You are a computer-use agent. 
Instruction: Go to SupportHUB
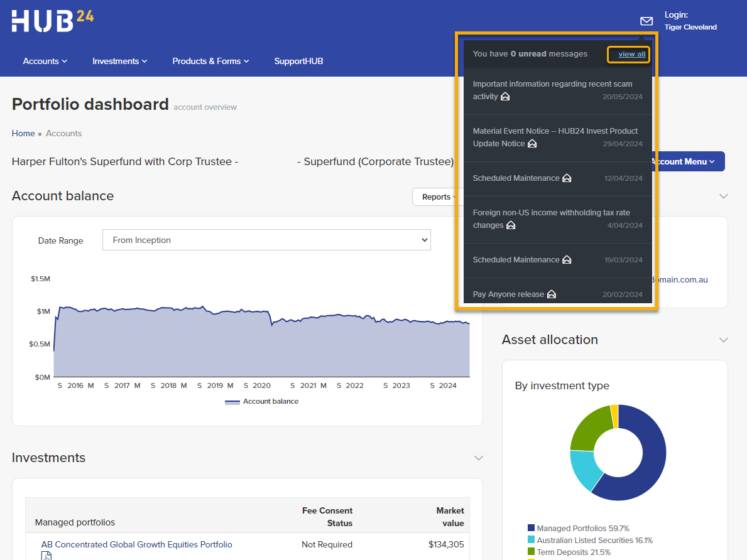[x=298, y=61]
